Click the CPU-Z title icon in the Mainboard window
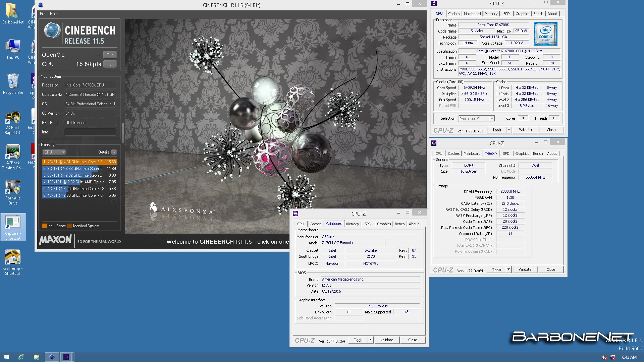The width and height of the screenshot is (644, 362). [x=296, y=214]
